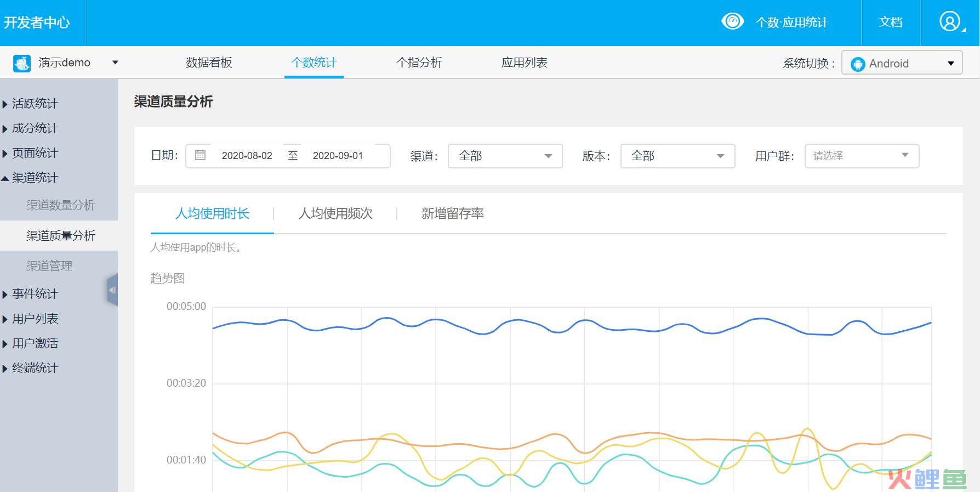
Task: Click the 00:03:20 axis label
Action: tap(186, 383)
